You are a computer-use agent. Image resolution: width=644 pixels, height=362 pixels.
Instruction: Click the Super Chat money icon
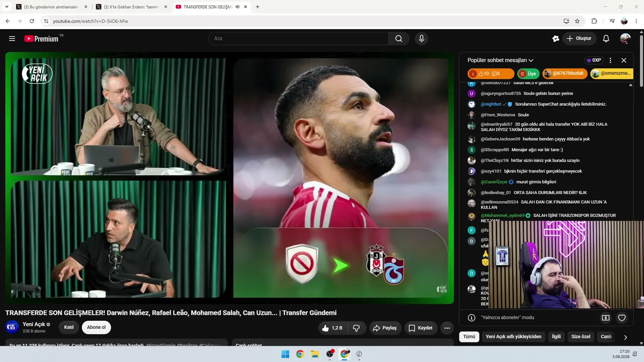click(606, 318)
